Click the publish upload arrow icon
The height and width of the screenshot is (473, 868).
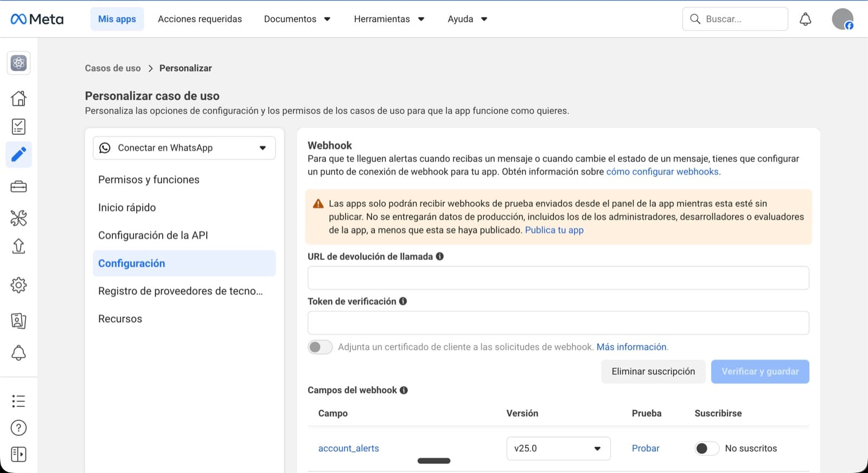(x=18, y=246)
